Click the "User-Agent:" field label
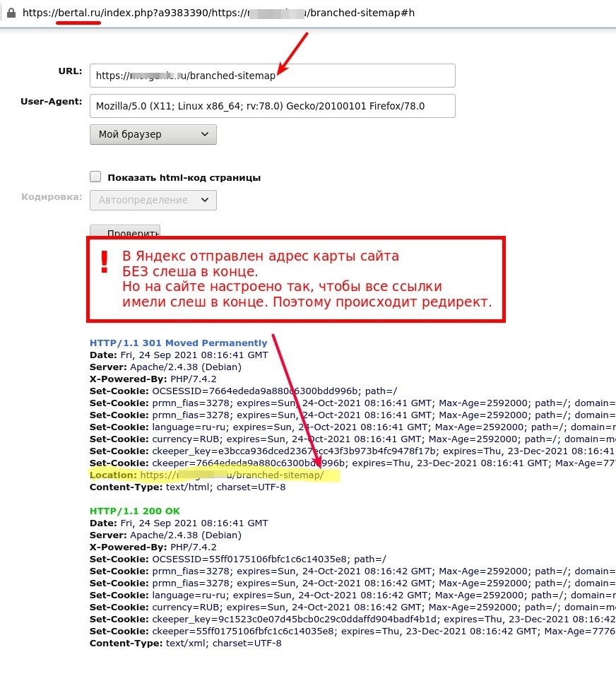Viewport: 616px width, 676px height. pyautogui.click(x=52, y=102)
